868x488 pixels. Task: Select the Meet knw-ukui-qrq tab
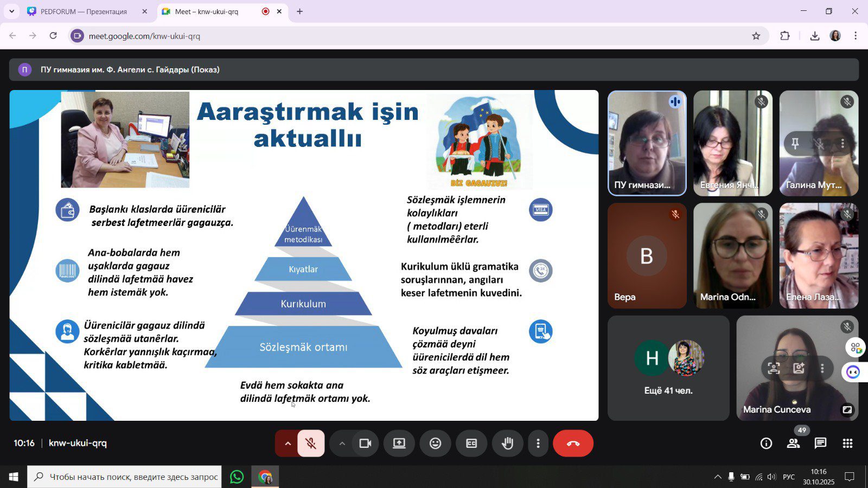click(x=212, y=11)
